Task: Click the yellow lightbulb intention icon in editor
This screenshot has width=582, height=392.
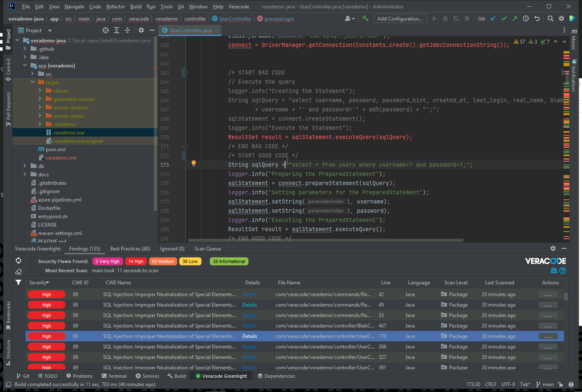Action: [194, 163]
